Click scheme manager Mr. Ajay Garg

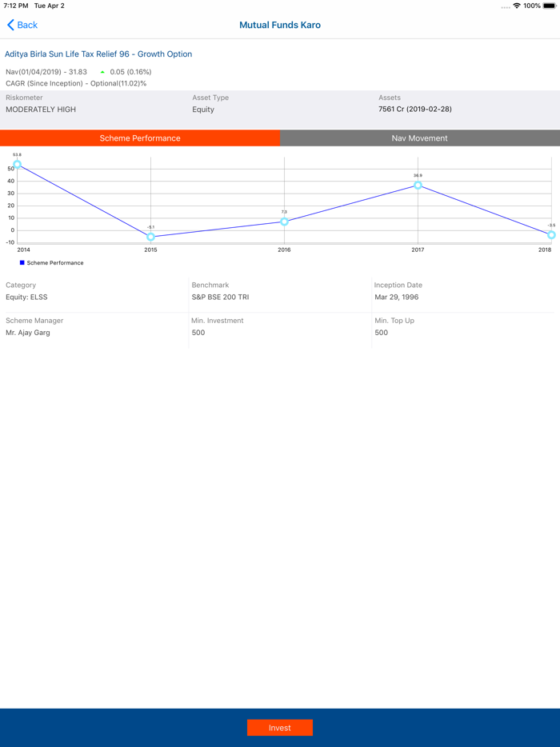tap(28, 333)
